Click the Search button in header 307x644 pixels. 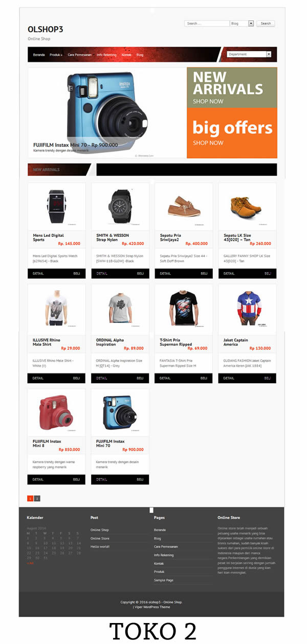pyautogui.click(x=266, y=24)
